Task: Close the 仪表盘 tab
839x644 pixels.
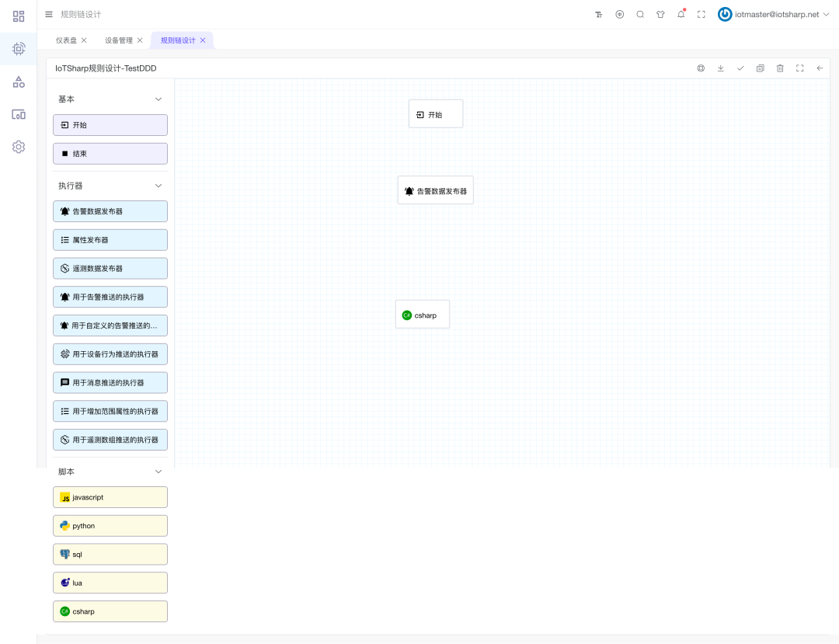Action: (84, 40)
